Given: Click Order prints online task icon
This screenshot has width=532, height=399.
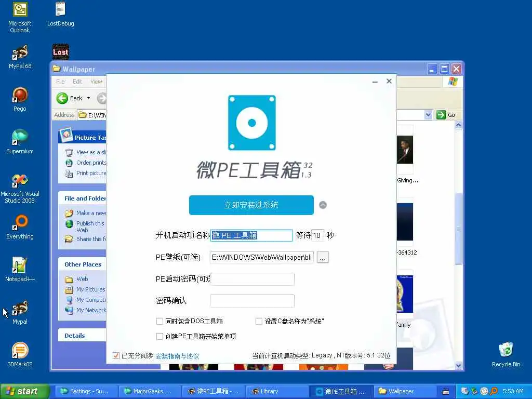Looking at the screenshot, I should point(69,163).
